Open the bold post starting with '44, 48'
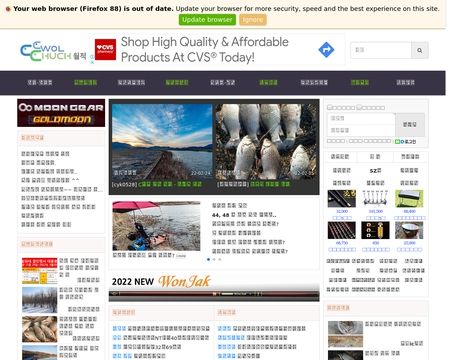Screen dimensions: 450x360 pos(244,215)
